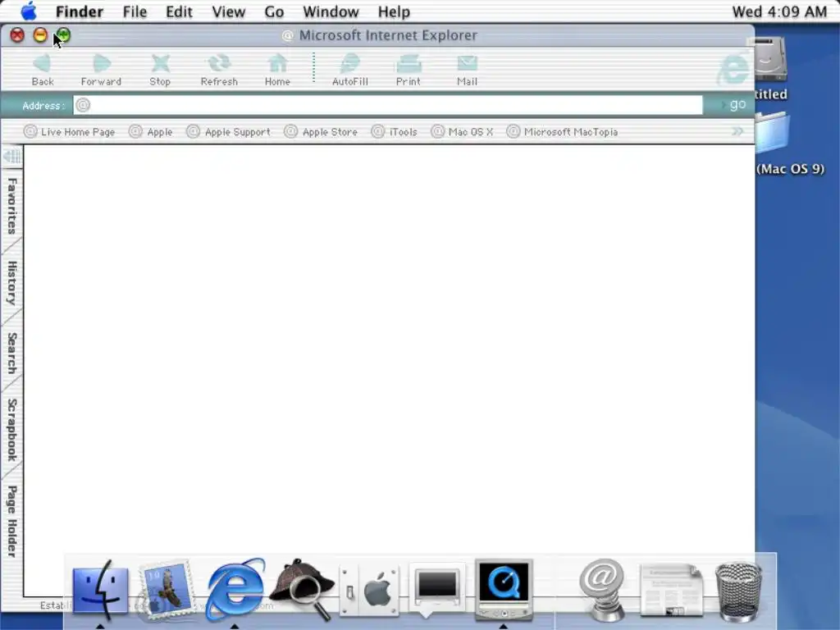The height and width of the screenshot is (630, 840).
Task: Open the View menu
Action: pos(228,11)
